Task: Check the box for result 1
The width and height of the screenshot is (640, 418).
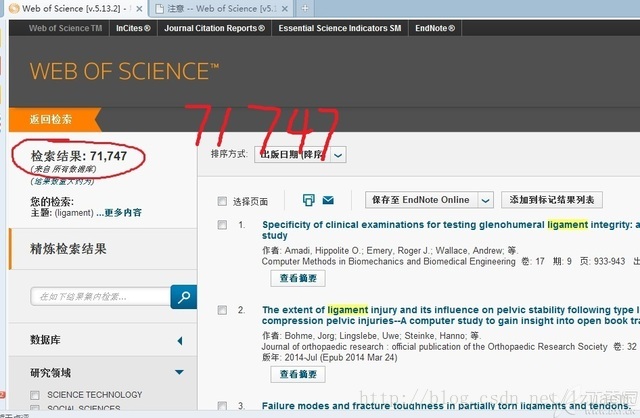Action: click(222, 225)
